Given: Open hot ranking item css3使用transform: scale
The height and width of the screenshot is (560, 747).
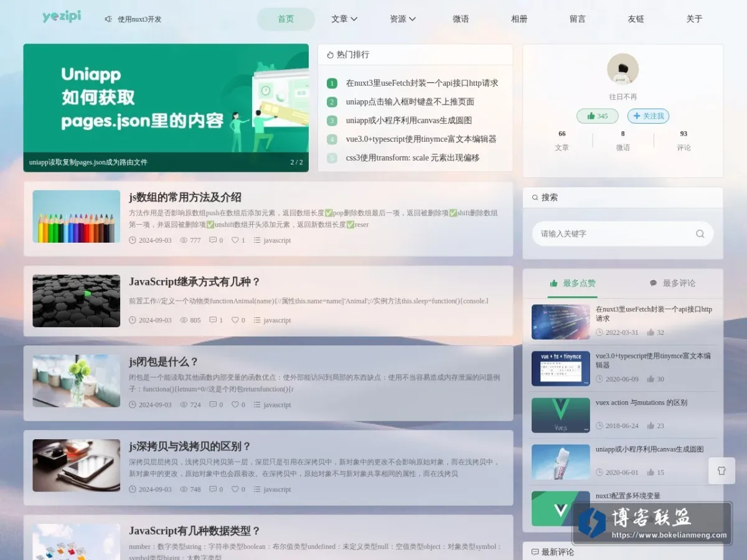Looking at the screenshot, I should pyautogui.click(x=413, y=158).
